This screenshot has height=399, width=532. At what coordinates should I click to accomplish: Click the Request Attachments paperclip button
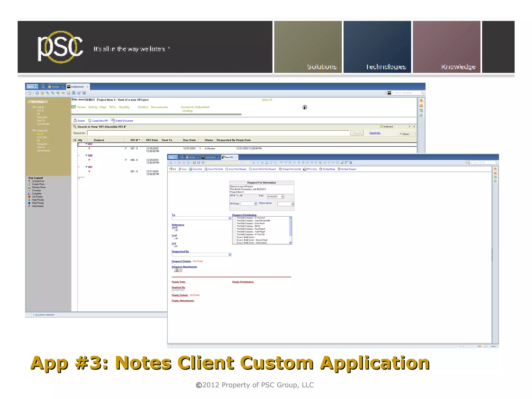[x=177, y=270]
